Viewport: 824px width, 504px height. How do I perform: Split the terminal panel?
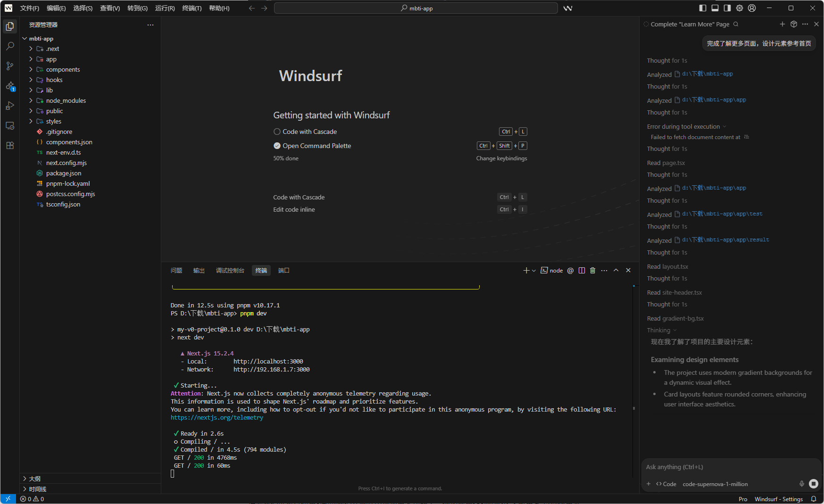[x=582, y=271]
